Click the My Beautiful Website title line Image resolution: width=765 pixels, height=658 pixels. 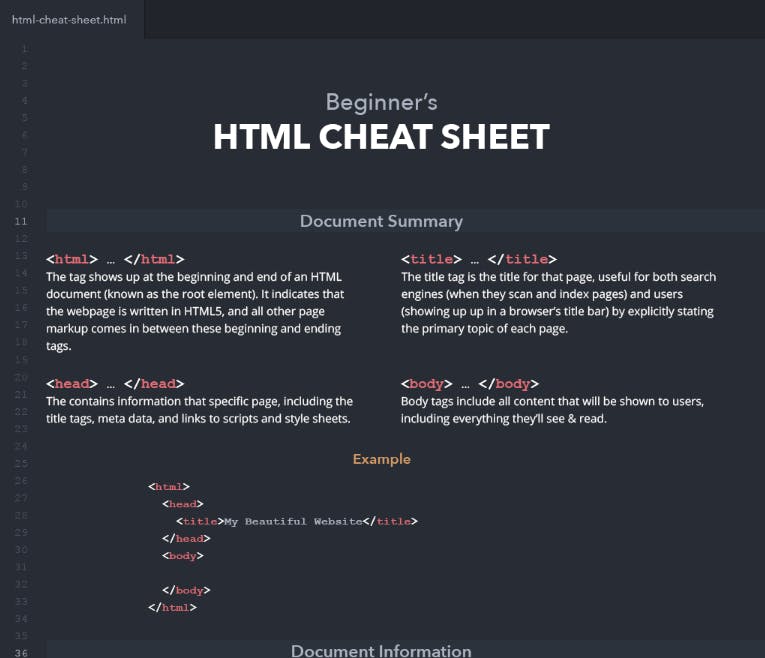[x=297, y=521]
